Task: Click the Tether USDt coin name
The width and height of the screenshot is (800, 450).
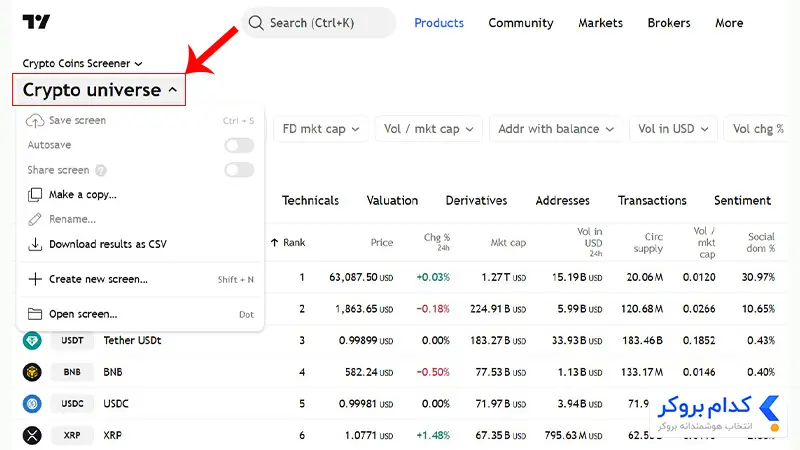Action: [x=132, y=340]
